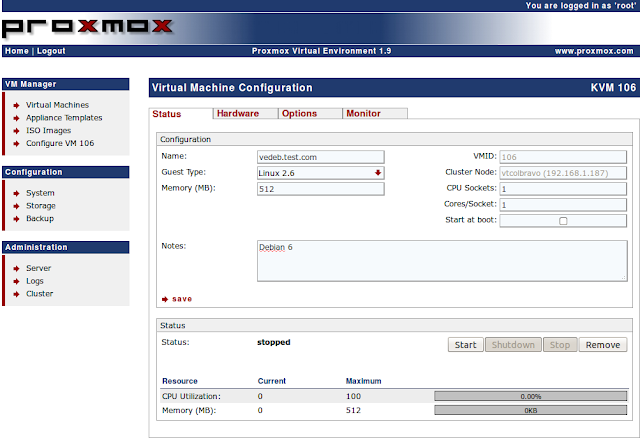Click the Remove button
640x438 pixels.
603,345
